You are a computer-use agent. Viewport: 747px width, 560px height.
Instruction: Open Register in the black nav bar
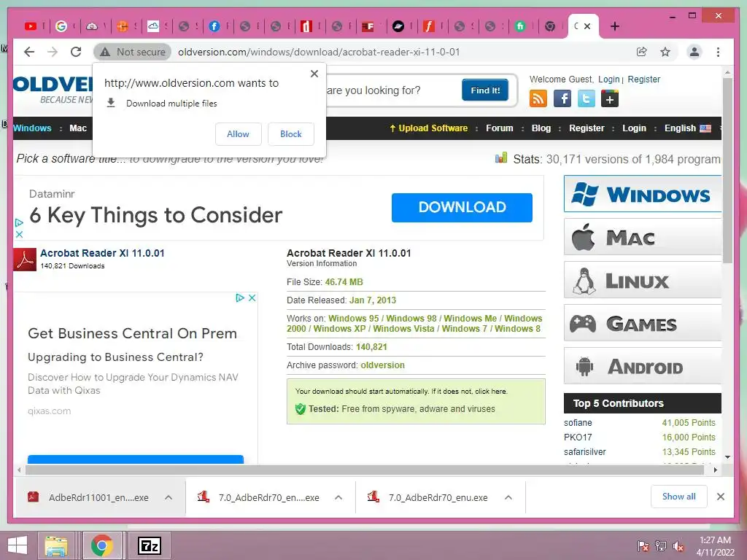(x=587, y=128)
